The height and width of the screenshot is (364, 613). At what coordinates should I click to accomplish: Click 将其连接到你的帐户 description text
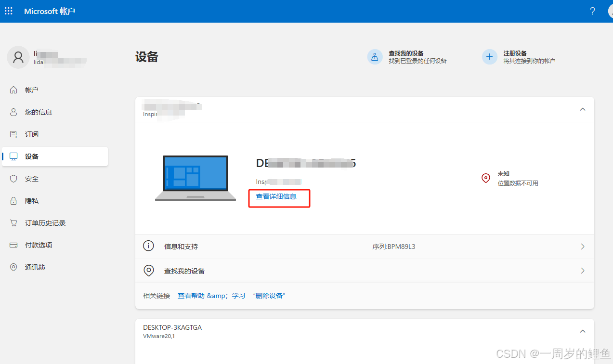[530, 61]
